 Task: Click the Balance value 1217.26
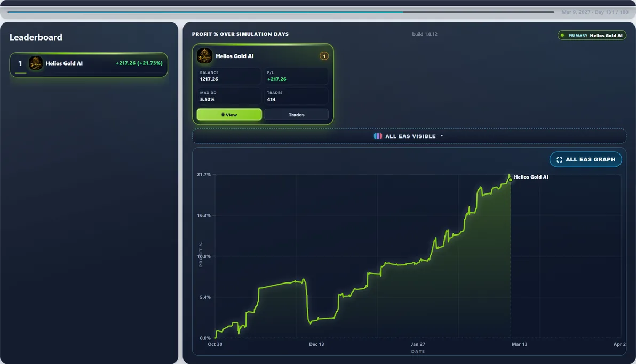[x=209, y=79]
